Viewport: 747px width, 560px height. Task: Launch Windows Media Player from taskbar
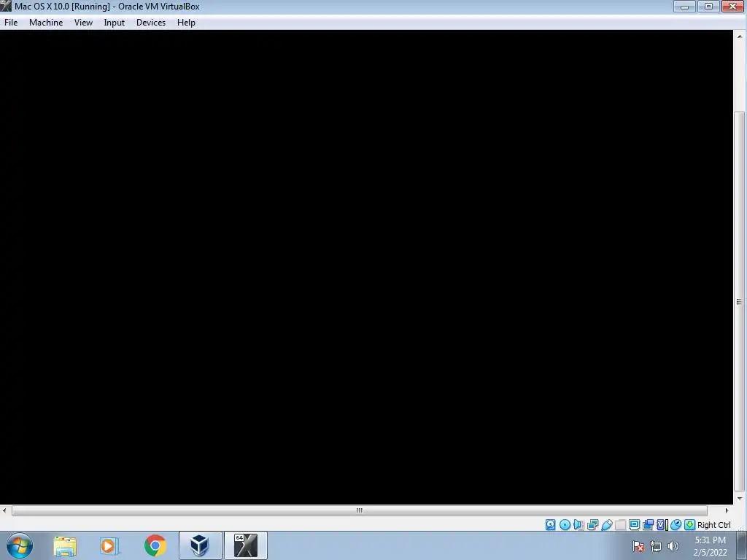[x=109, y=545]
